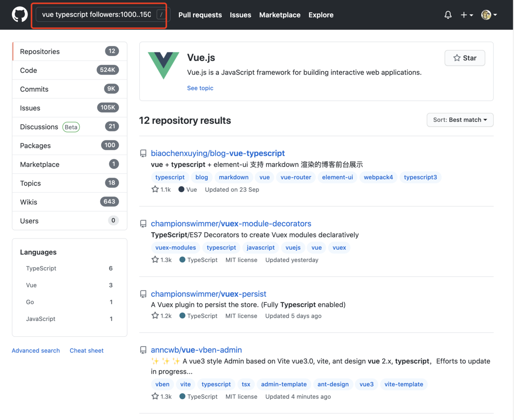Click the teal TypeScript language color dot
The width and height of the screenshot is (514, 420).
pos(182,260)
